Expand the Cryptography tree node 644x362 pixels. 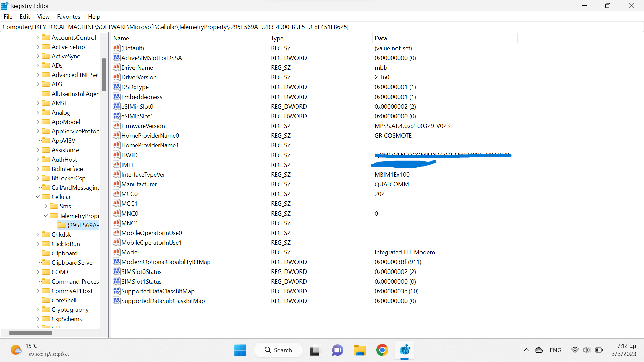click(38, 309)
